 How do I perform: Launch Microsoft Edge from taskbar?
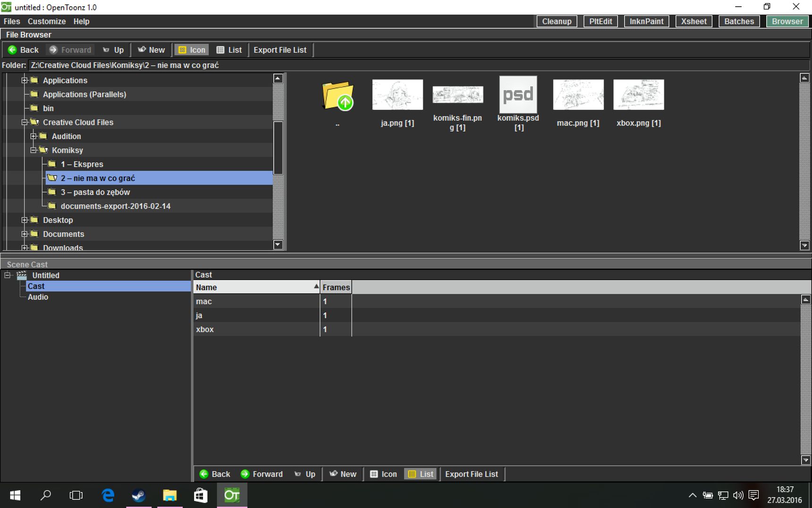tap(108, 495)
